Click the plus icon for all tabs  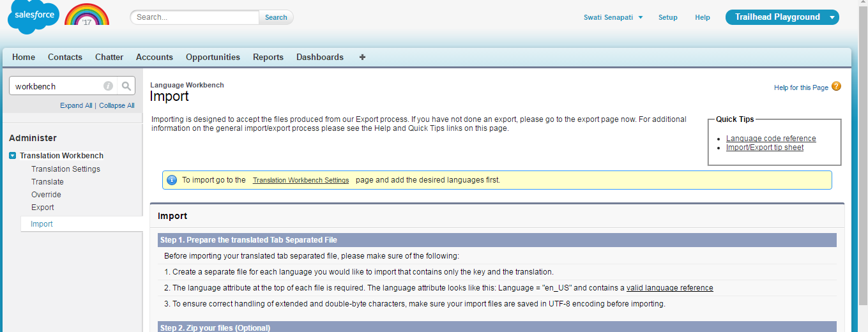(x=362, y=57)
